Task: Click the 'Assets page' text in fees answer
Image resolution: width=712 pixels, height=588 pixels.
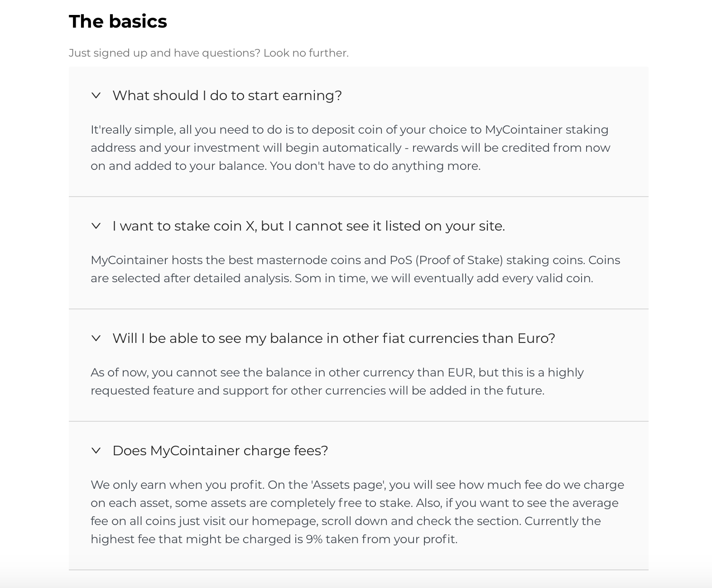Action: click(x=348, y=485)
